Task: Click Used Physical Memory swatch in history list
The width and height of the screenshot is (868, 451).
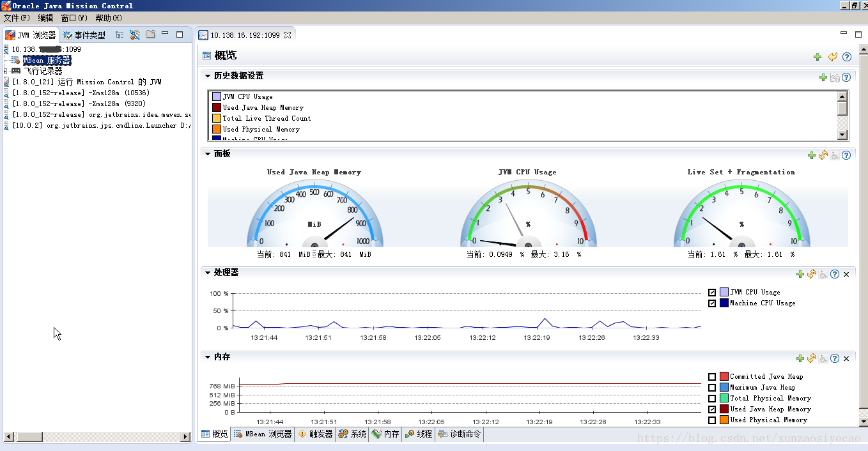Action: pos(217,130)
